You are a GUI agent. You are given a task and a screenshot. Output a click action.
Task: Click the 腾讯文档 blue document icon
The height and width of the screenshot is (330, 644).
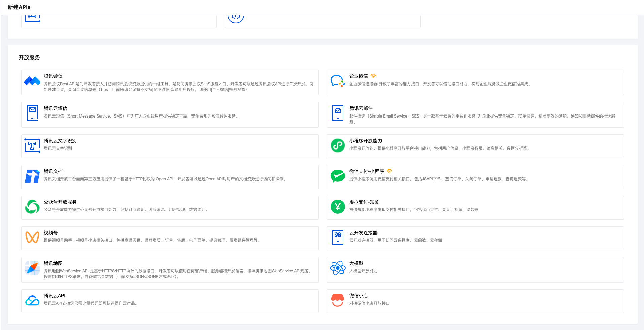(x=32, y=176)
